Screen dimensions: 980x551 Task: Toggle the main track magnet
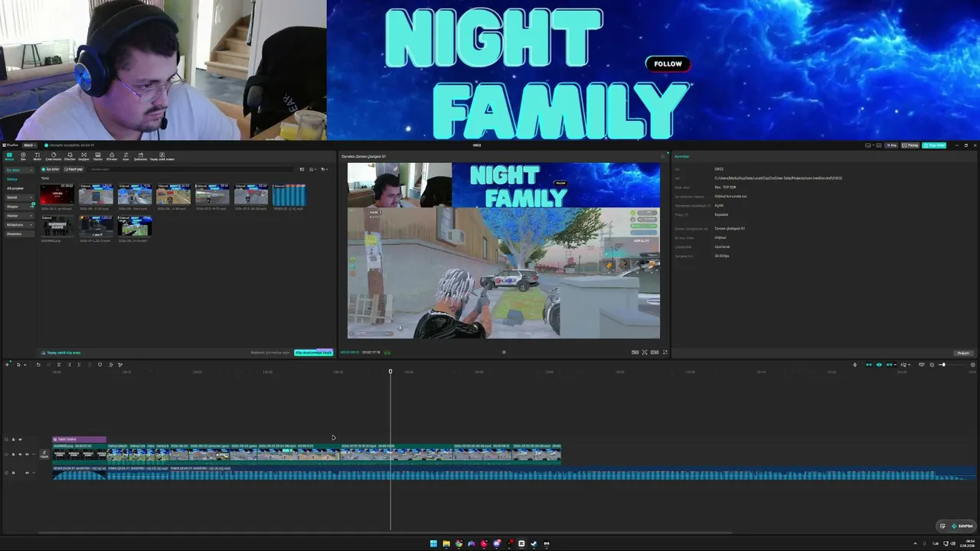click(x=868, y=364)
